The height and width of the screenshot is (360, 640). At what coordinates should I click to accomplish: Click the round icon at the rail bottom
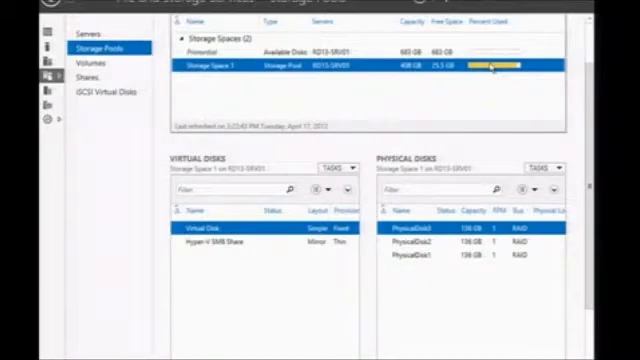[x=47, y=119]
